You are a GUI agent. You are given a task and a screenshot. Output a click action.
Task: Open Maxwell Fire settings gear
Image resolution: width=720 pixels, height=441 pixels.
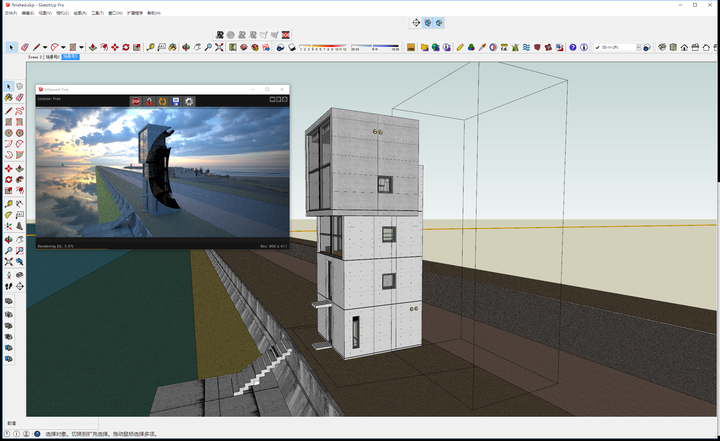(189, 101)
